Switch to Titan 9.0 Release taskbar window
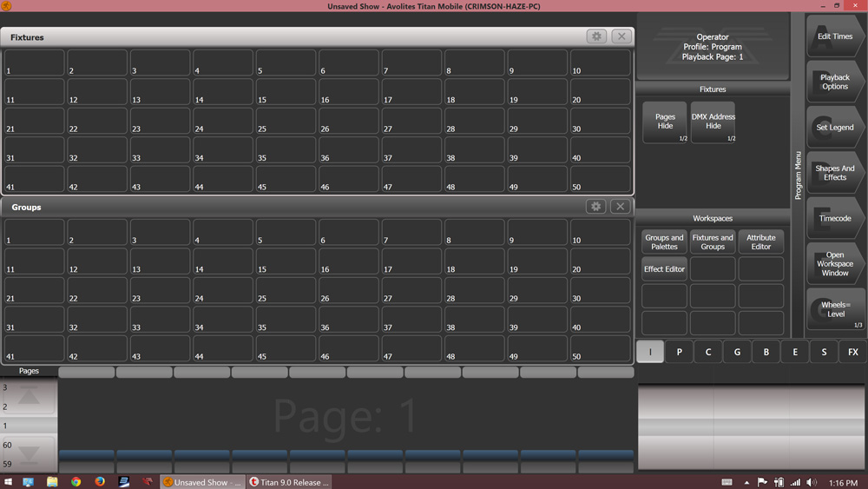The height and width of the screenshot is (489, 868). pyautogui.click(x=289, y=482)
